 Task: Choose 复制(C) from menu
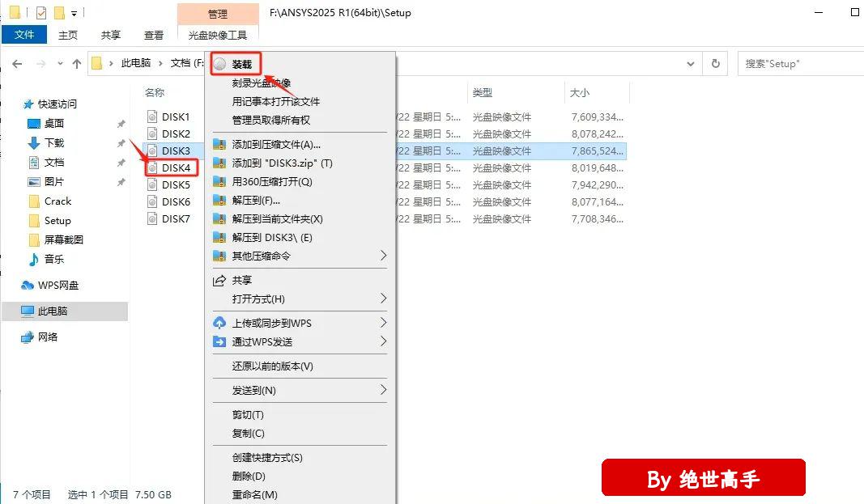click(x=248, y=433)
